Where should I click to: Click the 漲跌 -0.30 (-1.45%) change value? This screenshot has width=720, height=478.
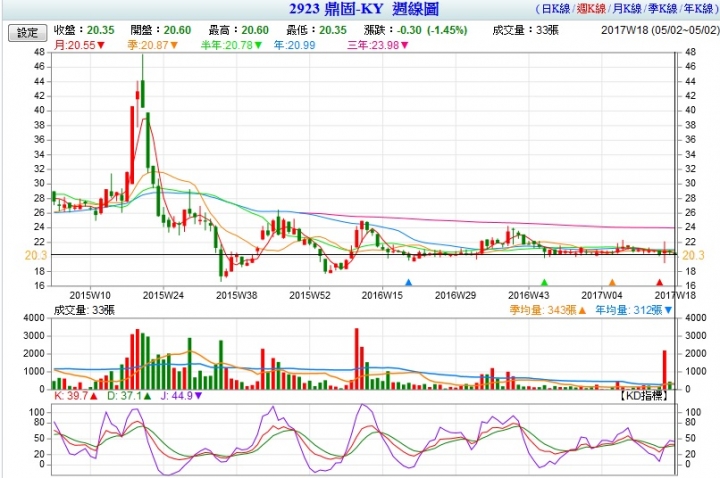[x=416, y=30]
